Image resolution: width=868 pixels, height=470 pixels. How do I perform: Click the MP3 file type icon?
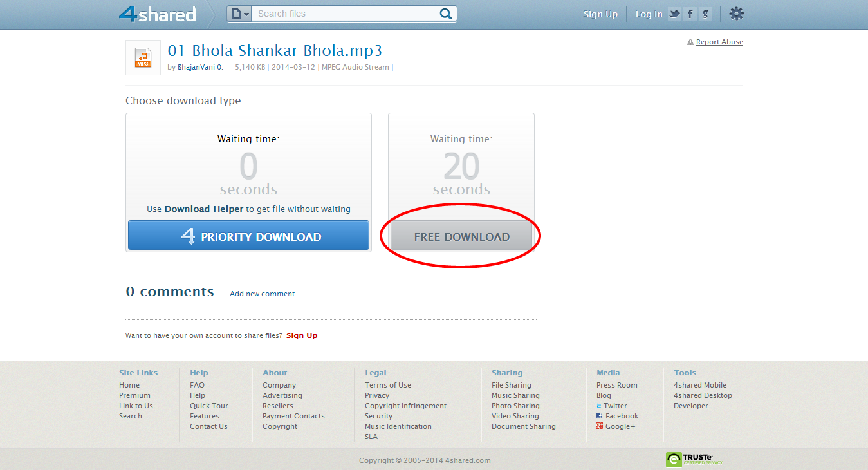click(x=143, y=58)
